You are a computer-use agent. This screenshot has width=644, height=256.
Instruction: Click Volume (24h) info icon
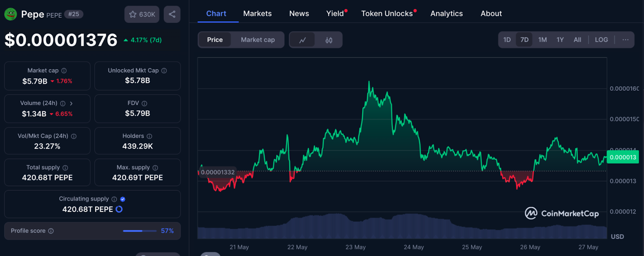pyautogui.click(x=63, y=104)
